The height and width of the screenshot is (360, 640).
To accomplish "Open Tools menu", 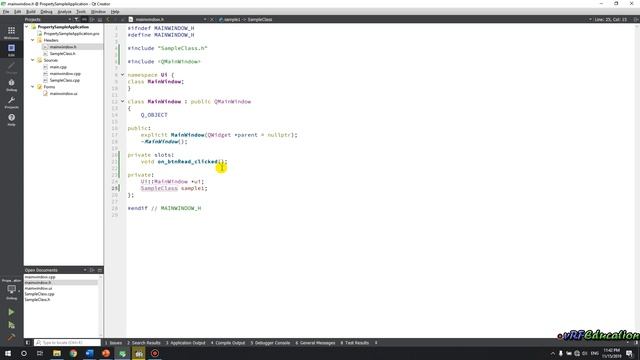I will tap(81, 12).
